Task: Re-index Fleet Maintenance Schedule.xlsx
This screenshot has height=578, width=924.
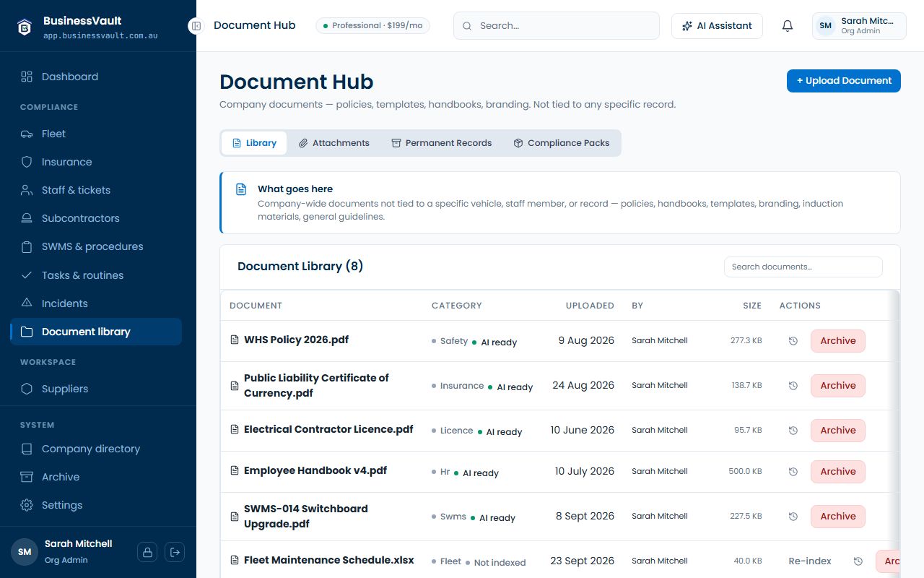Action: pos(810,561)
